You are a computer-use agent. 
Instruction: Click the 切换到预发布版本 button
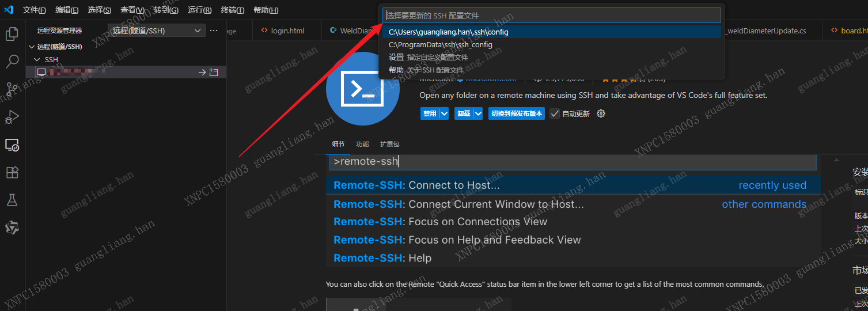[517, 113]
